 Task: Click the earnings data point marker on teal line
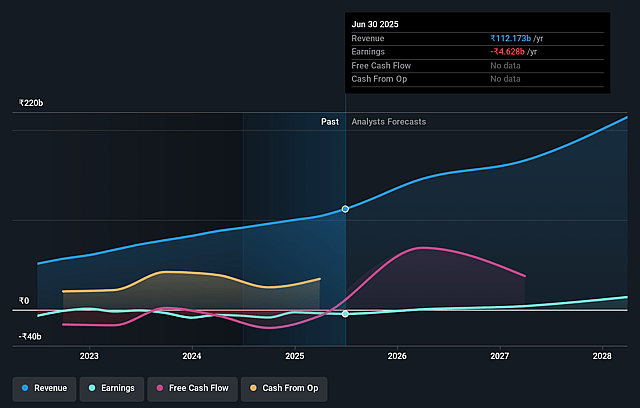[x=345, y=314]
